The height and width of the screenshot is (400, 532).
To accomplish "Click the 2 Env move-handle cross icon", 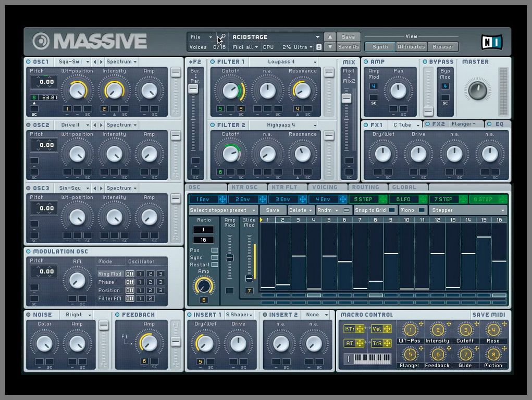I will click(x=262, y=199).
